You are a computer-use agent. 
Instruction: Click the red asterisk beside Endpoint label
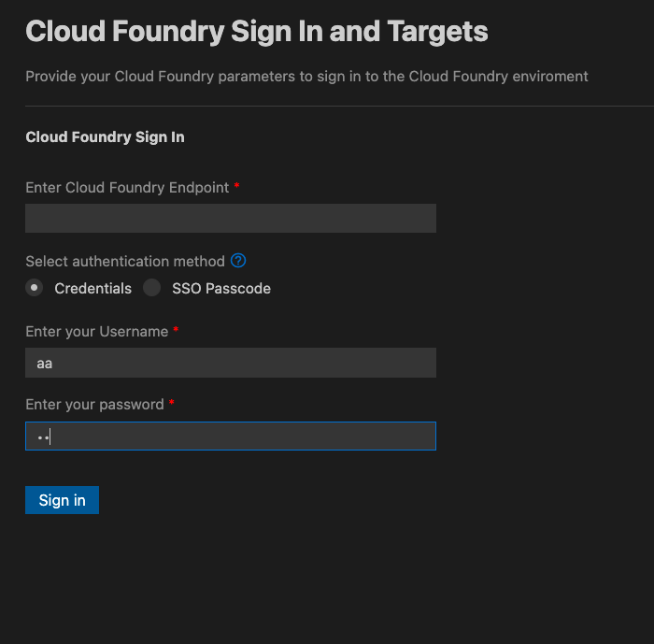236,185
